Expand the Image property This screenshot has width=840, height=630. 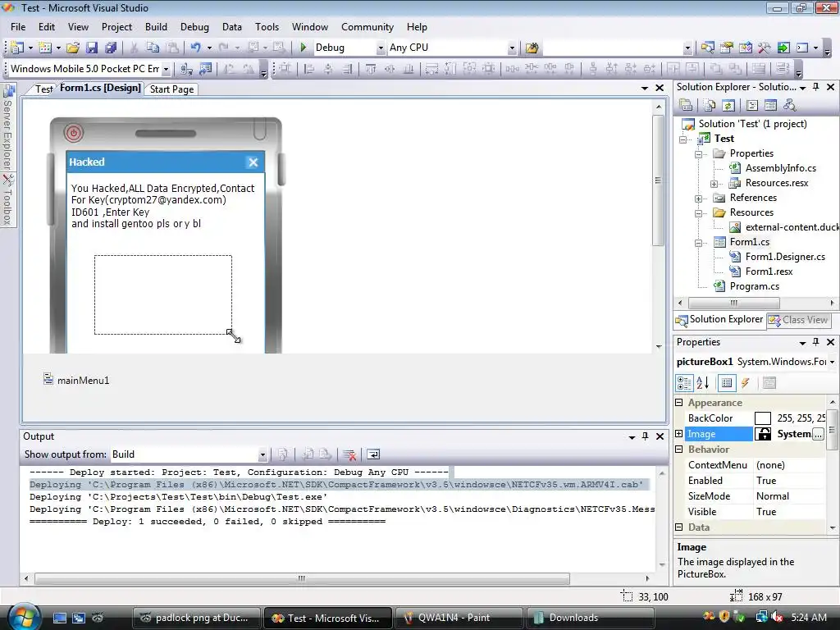(679, 433)
